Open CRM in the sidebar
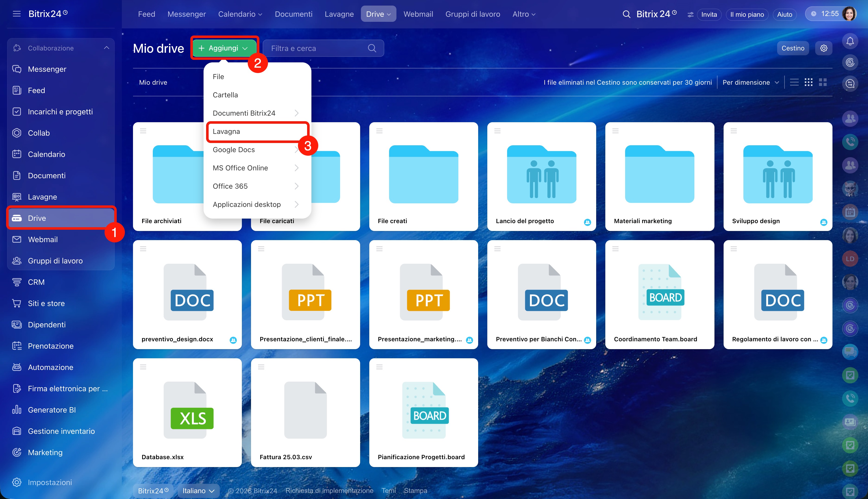The width and height of the screenshot is (868, 499). click(x=61, y=282)
